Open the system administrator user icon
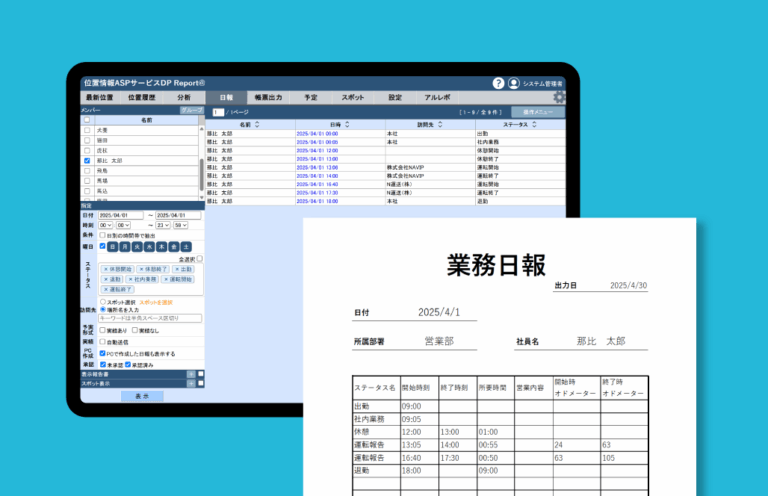The image size is (768, 496). pyautogui.click(x=514, y=84)
